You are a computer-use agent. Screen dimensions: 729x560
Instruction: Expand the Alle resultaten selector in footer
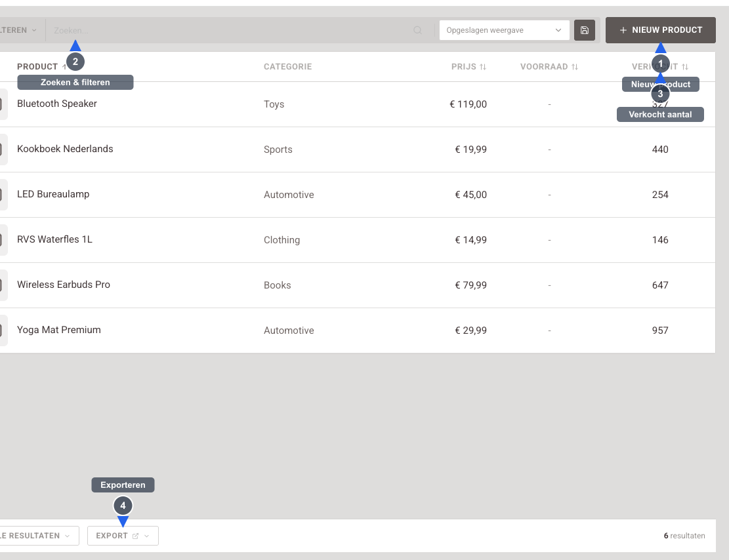point(39,536)
